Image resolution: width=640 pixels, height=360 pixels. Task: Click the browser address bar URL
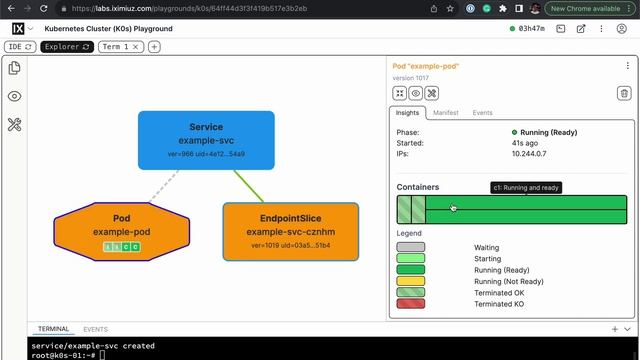tap(189, 9)
